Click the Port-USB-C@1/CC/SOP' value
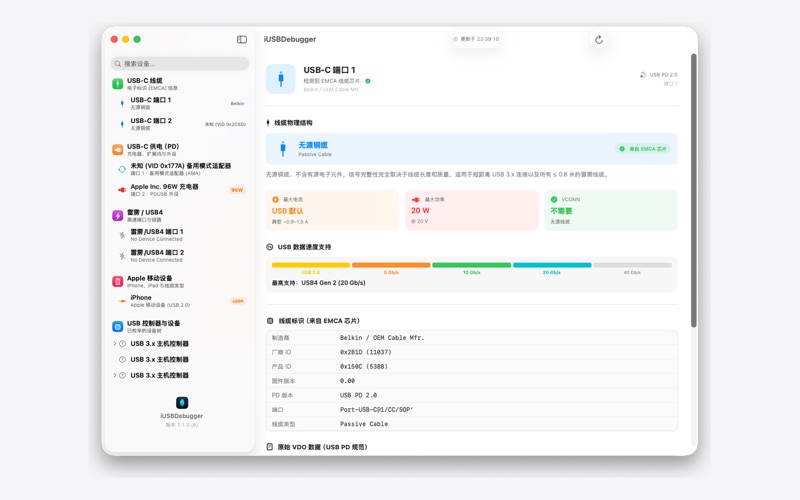The width and height of the screenshot is (800, 500). coord(377,409)
